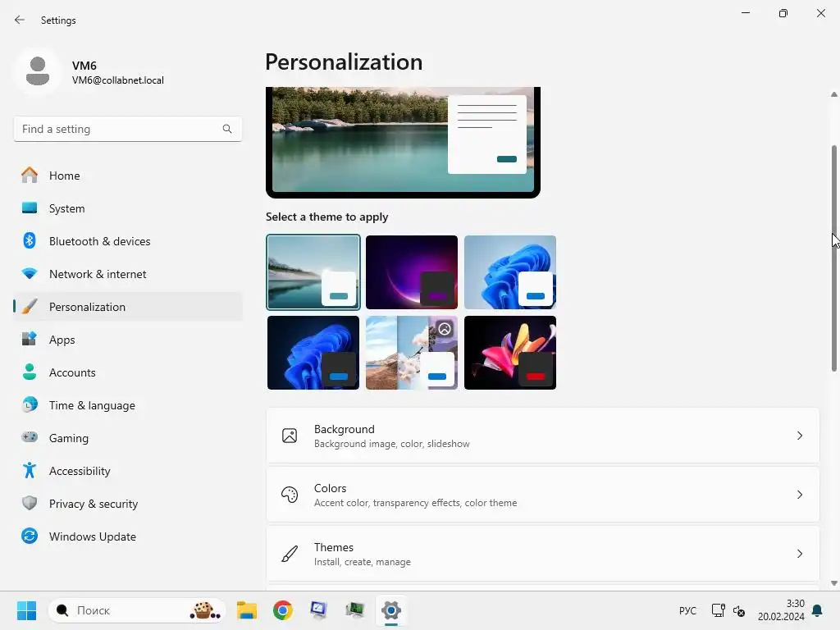Click the Bluetooth icon in sidebar
Image resolution: width=840 pixels, height=630 pixels.
point(30,240)
